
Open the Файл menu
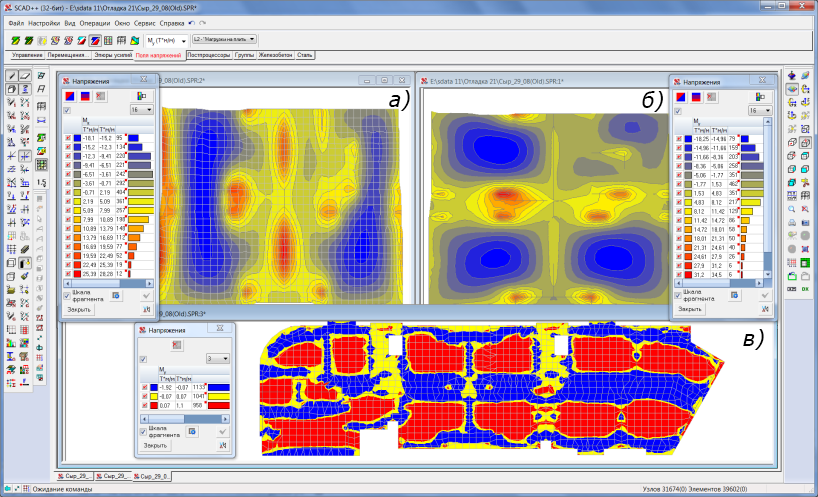pyautogui.click(x=16, y=21)
